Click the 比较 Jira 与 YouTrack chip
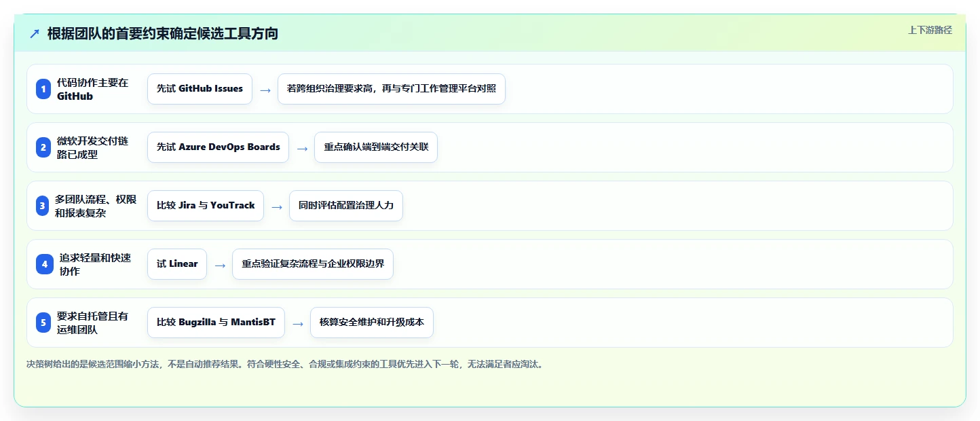 pyautogui.click(x=206, y=206)
